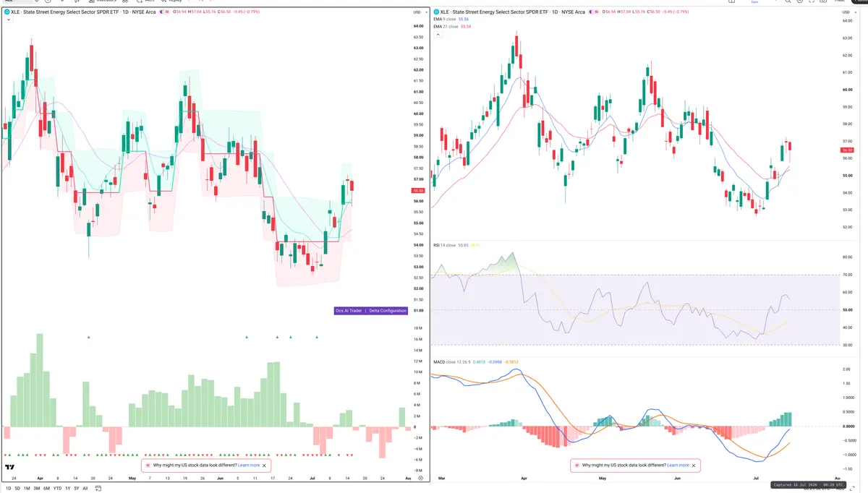Open time axis settings gear on left chart

[x=420, y=478]
